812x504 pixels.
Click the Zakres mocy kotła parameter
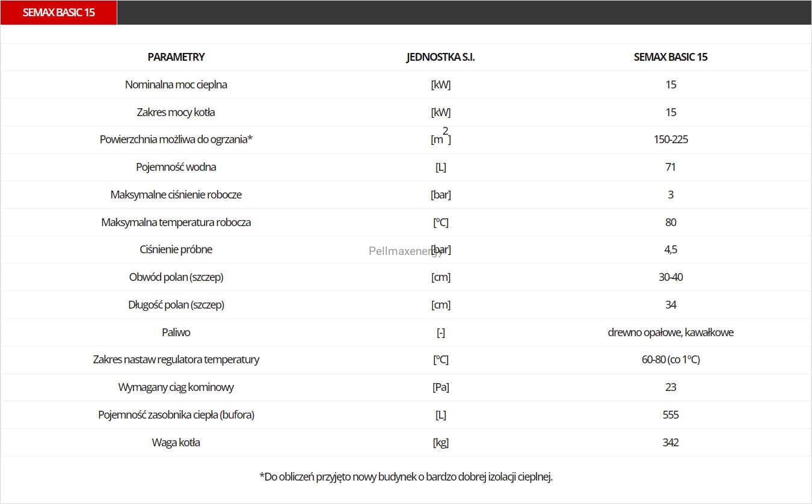176,112
